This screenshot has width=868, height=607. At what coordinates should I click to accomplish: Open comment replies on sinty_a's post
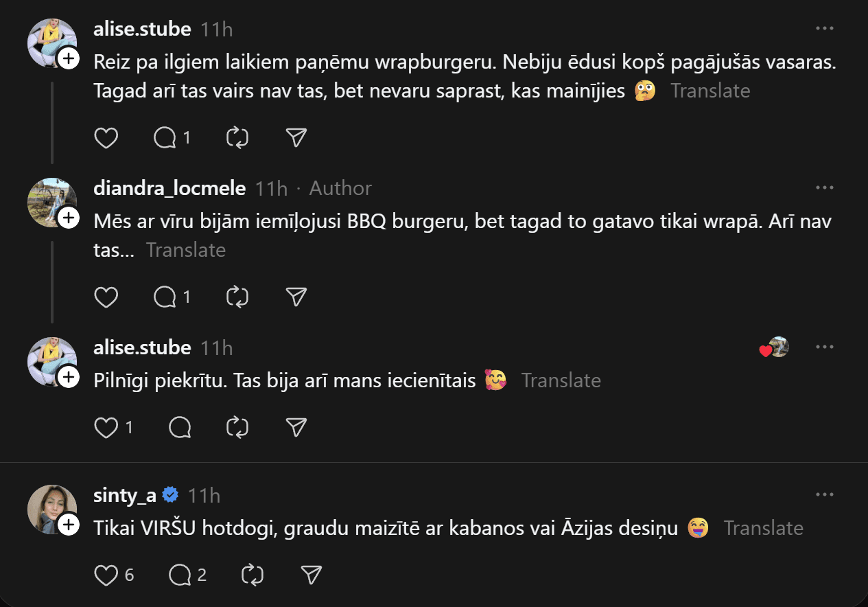[x=180, y=575]
